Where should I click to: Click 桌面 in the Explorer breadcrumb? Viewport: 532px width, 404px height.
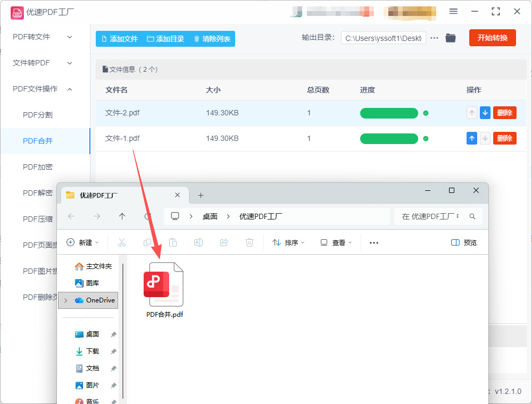(x=210, y=216)
